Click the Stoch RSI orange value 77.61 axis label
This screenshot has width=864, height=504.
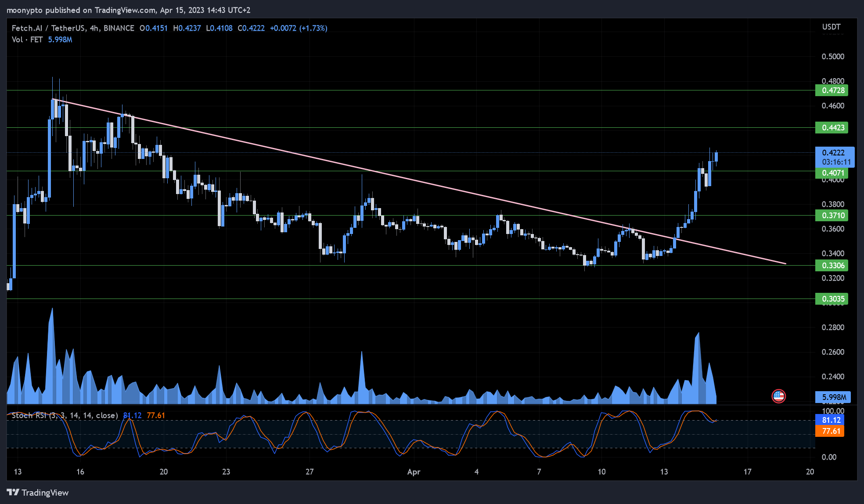[x=830, y=431]
